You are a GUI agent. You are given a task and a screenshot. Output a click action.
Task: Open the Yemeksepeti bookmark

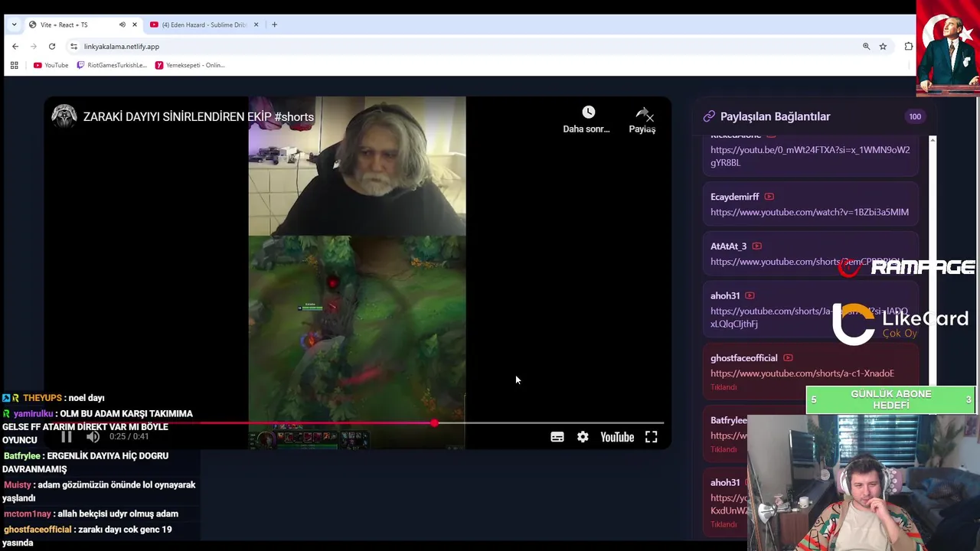point(190,65)
